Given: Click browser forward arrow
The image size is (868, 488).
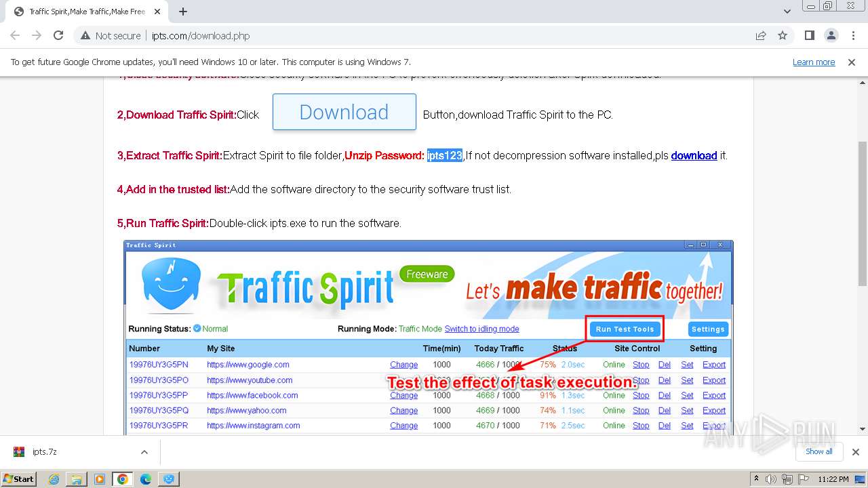Looking at the screenshot, I should pyautogui.click(x=37, y=36).
